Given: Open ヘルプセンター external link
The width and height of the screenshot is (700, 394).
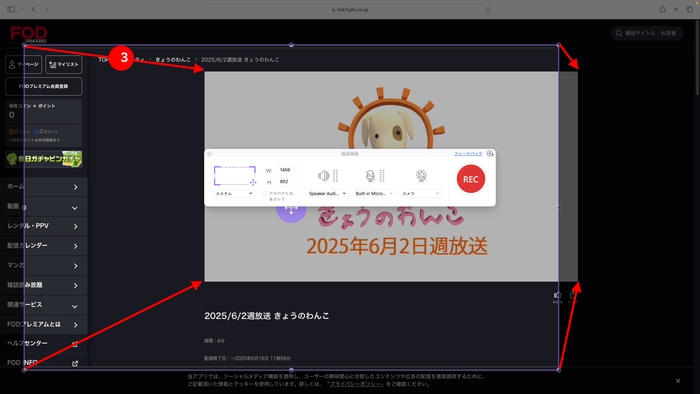Looking at the screenshot, I should (x=43, y=343).
